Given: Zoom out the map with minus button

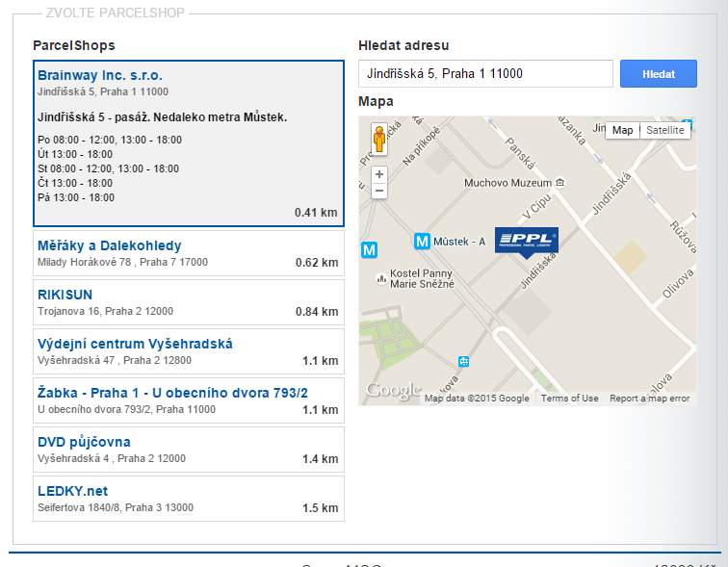Looking at the screenshot, I should click(379, 191).
